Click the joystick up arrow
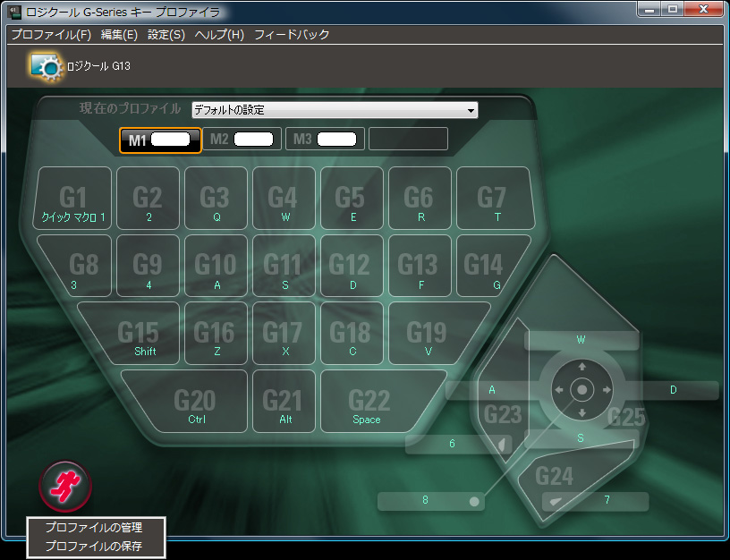 (581, 367)
